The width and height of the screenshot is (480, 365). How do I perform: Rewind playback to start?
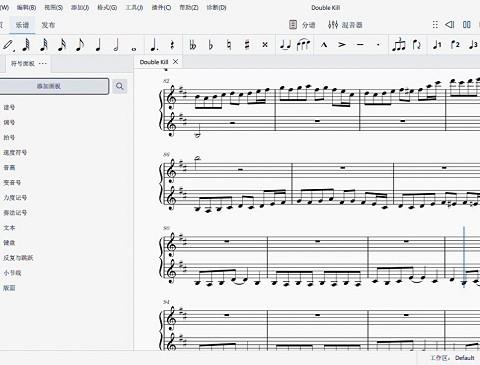[450, 24]
